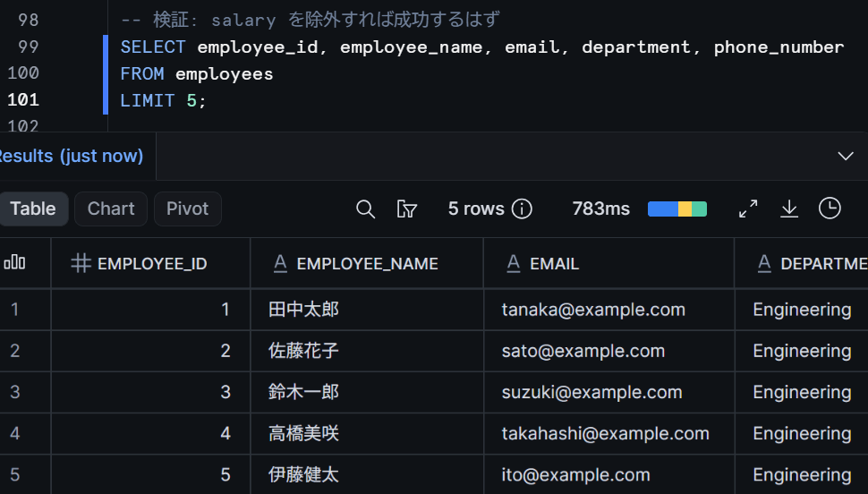Image resolution: width=868 pixels, height=494 pixels.
Task: Open query history clock icon
Action: [x=830, y=209]
